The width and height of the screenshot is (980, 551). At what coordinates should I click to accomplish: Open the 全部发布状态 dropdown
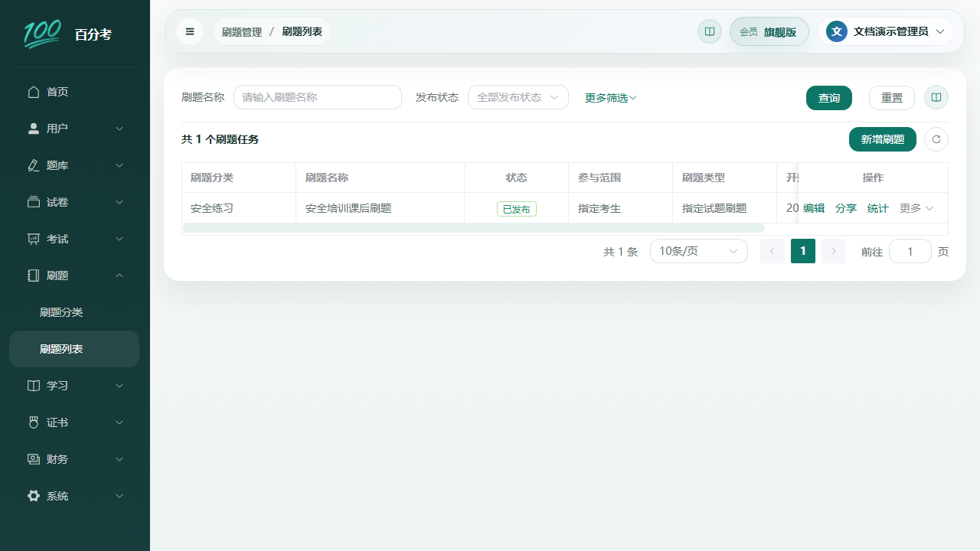point(518,97)
